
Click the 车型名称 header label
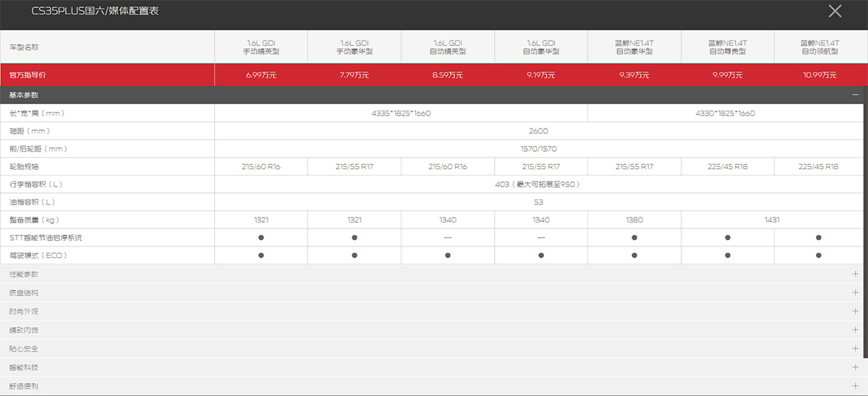pos(23,47)
